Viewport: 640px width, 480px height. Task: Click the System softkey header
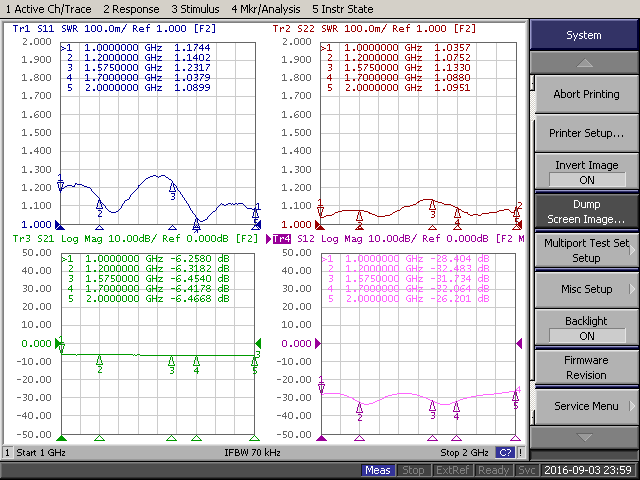(x=584, y=35)
